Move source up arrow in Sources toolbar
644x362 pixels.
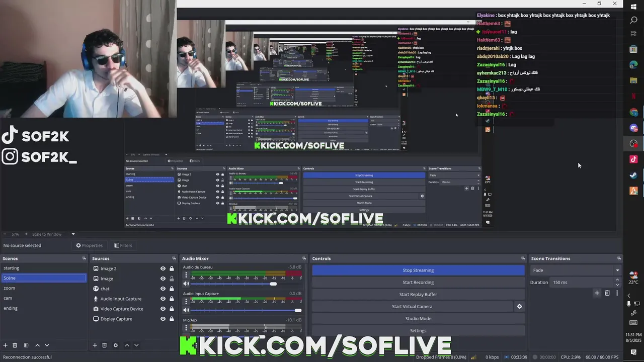coord(127,345)
